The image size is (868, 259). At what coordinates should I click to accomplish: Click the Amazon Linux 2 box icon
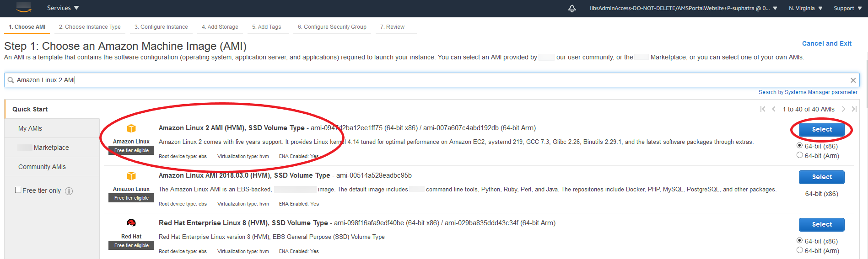pyautogui.click(x=131, y=128)
